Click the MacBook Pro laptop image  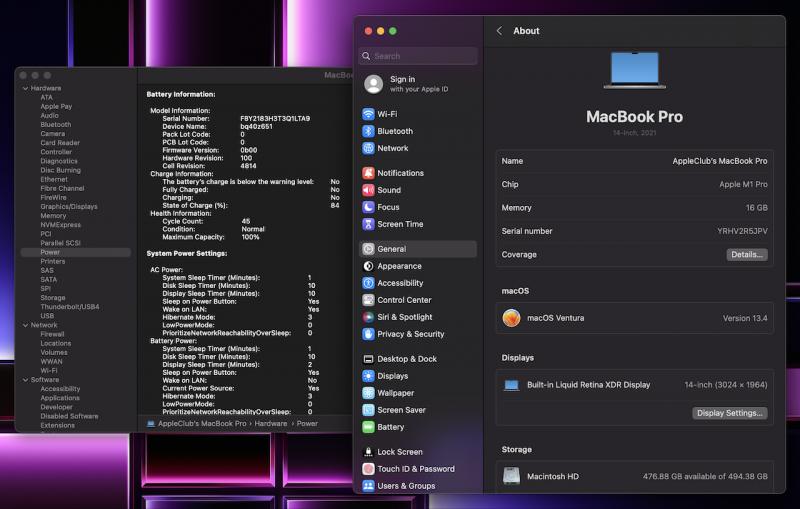tap(634, 70)
